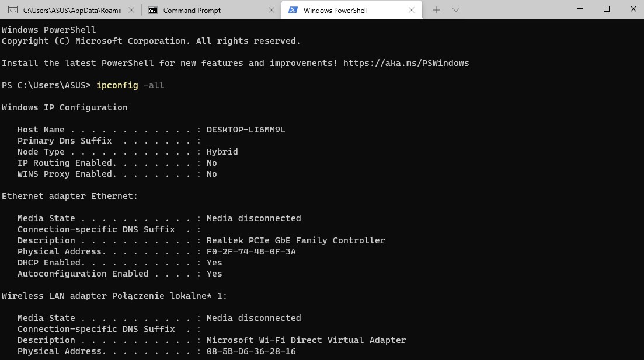
Task: Close the whole terminal window
Action: (633, 9)
